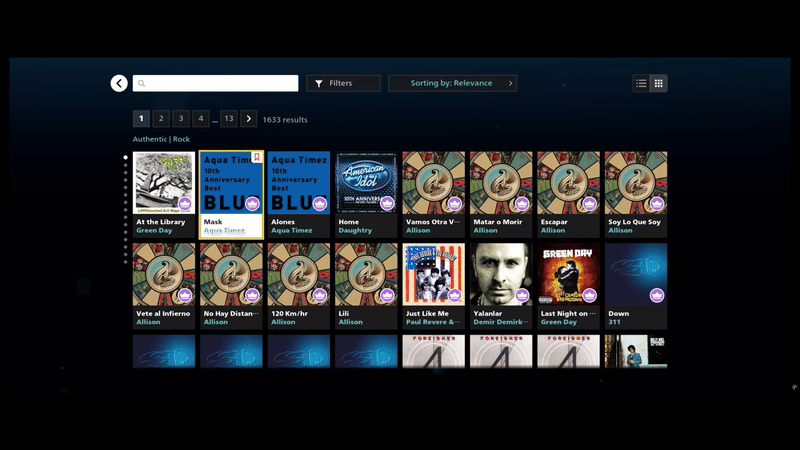Go to results page 2
Viewport: 800px width, 450px height.
(x=161, y=119)
